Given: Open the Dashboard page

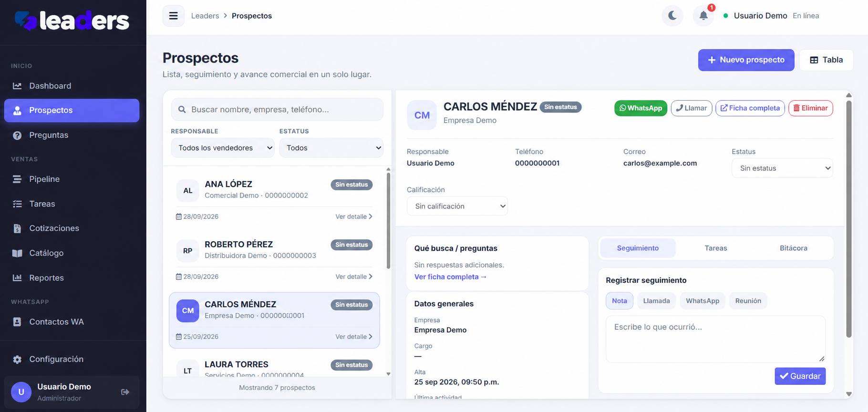Looking at the screenshot, I should click(x=72, y=86).
